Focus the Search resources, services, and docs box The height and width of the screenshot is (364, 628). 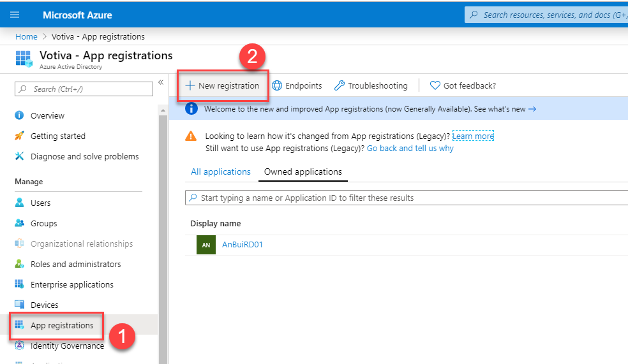pyautogui.click(x=546, y=15)
